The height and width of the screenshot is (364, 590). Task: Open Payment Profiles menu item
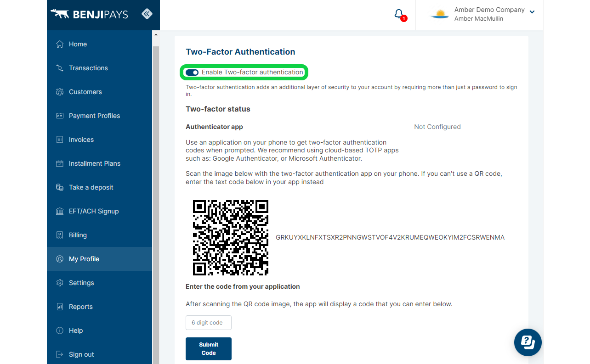[99, 116]
